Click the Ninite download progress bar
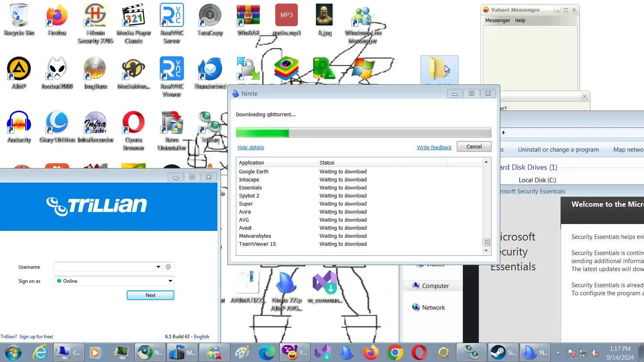This screenshot has width=644, height=362. (x=363, y=132)
